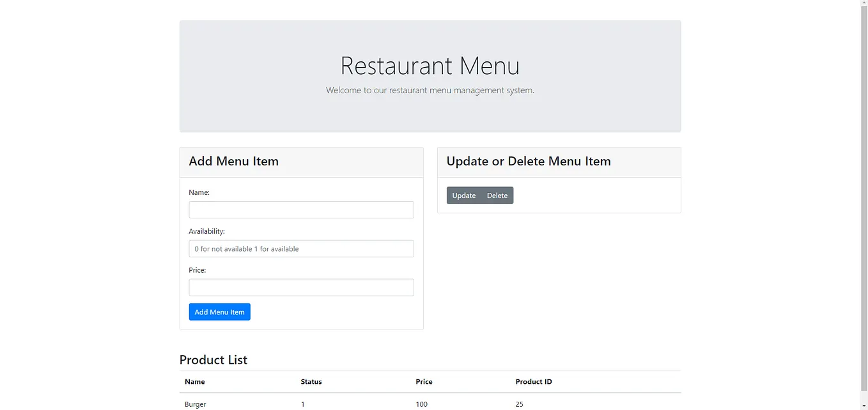Click the scroll-up arrow on the scrollbar
The width and height of the screenshot is (868, 410).
point(864,3)
